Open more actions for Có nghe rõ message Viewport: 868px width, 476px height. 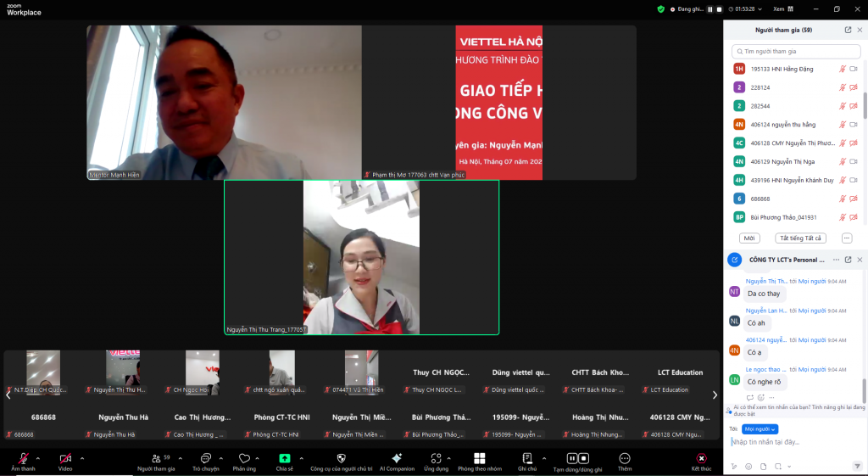771,397
